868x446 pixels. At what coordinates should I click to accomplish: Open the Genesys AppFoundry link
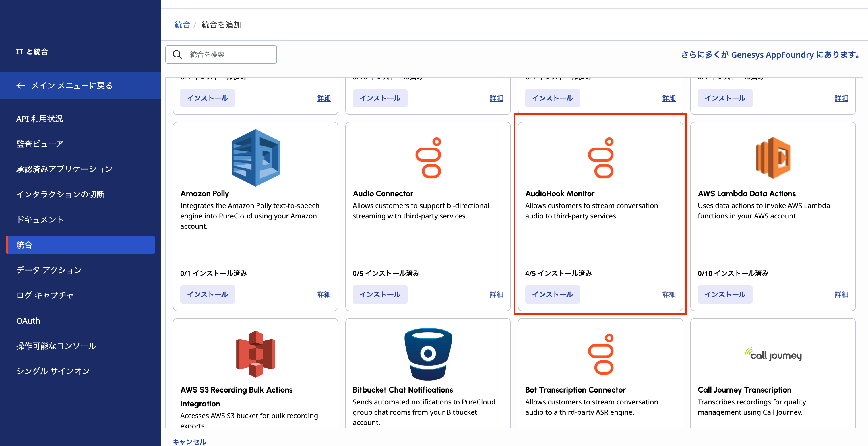coord(771,55)
